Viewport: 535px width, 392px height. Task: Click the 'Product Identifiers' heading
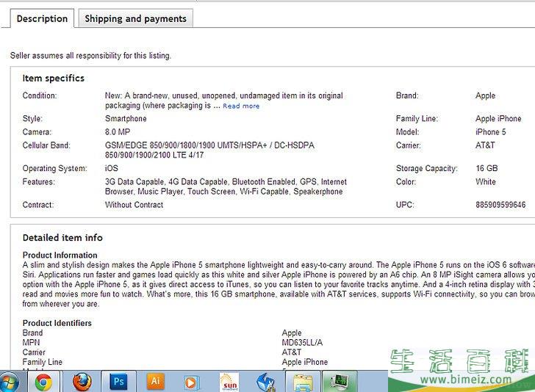pos(57,323)
